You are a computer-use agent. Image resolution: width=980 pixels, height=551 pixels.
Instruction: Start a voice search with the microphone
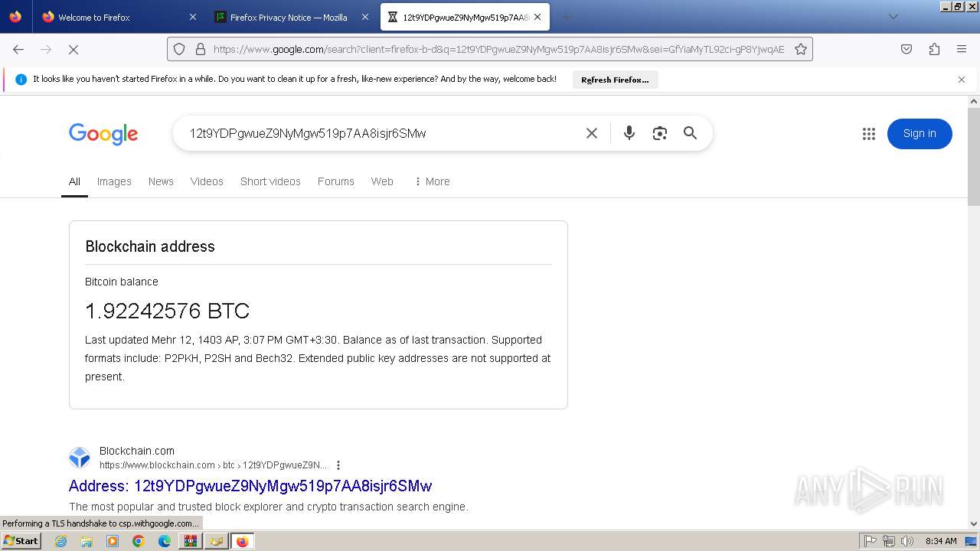click(629, 133)
